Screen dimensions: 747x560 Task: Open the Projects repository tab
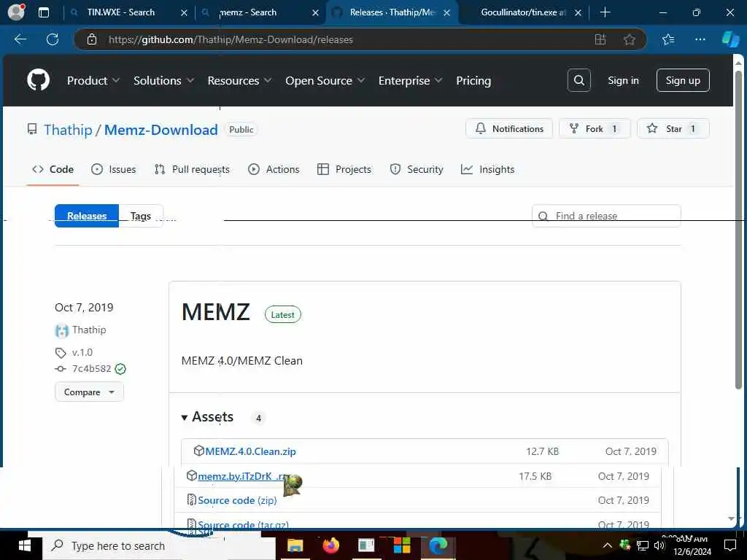344,169
